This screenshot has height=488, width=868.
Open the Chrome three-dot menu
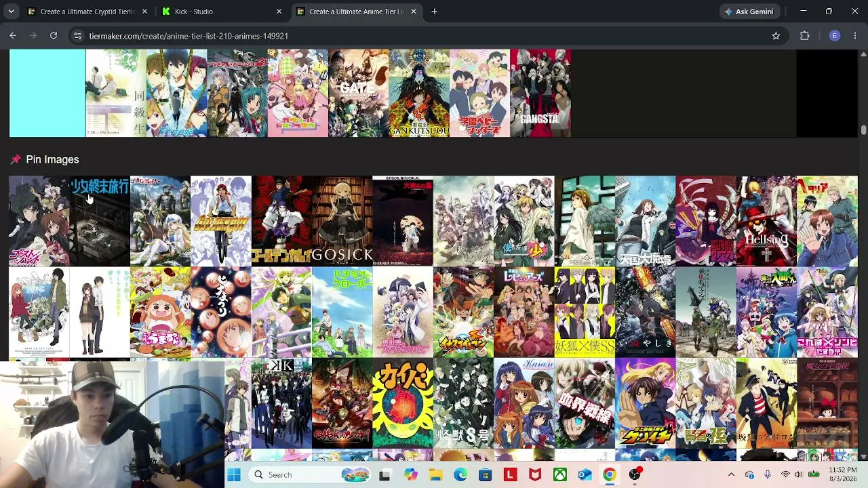coord(855,36)
